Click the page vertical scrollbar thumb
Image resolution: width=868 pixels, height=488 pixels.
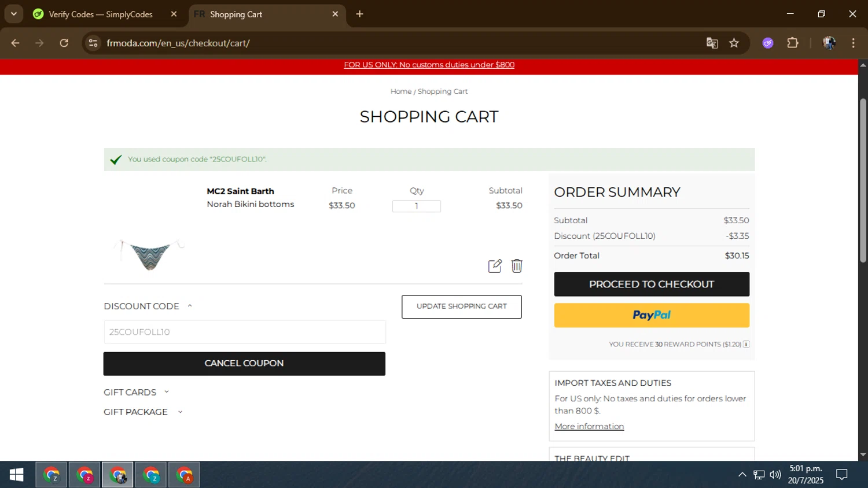click(863, 180)
